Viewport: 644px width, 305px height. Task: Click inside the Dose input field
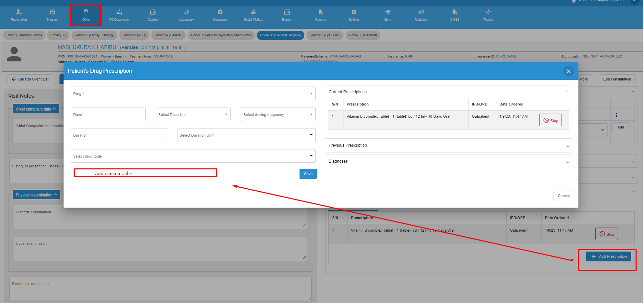[x=108, y=114]
